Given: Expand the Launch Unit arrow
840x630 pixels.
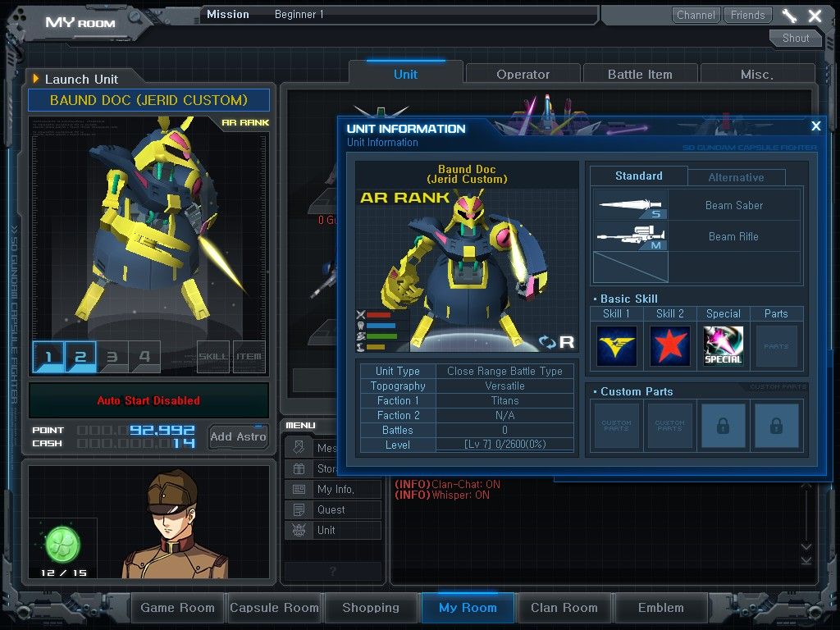Looking at the screenshot, I should (36, 79).
